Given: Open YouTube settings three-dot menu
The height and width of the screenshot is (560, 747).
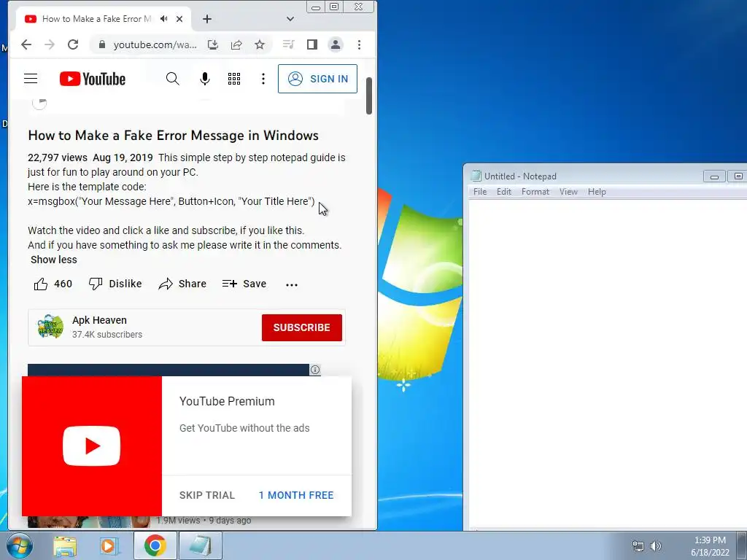Looking at the screenshot, I should point(263,79).
